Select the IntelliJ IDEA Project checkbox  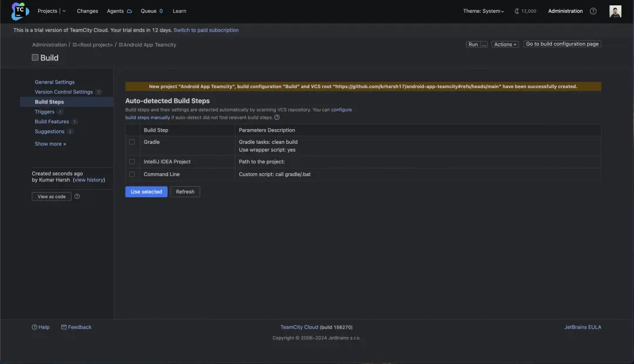(x=132, y=161)
